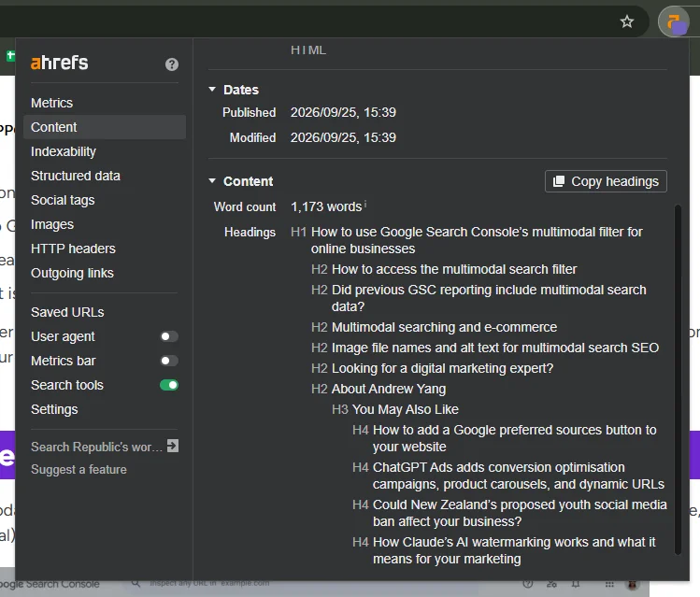This screenshot has width=700, height=597.
Task: Disable the Search tools switch
Action: (x=169, y=385)
